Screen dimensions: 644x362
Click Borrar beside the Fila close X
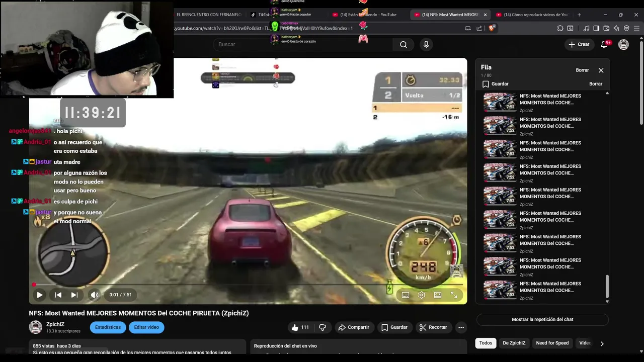coord(582,70)
